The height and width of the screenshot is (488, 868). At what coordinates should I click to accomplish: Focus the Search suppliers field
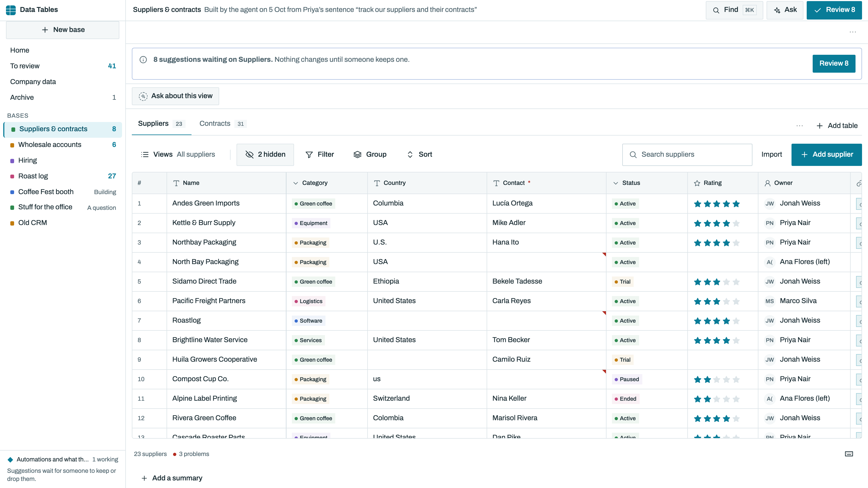pos(687,155)
